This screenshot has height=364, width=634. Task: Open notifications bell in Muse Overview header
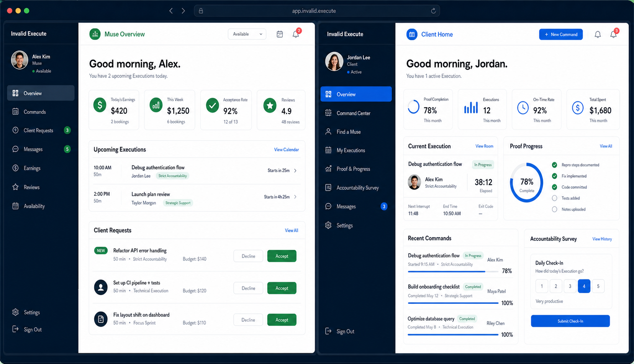pyautogui.click(x=296, y=34)
